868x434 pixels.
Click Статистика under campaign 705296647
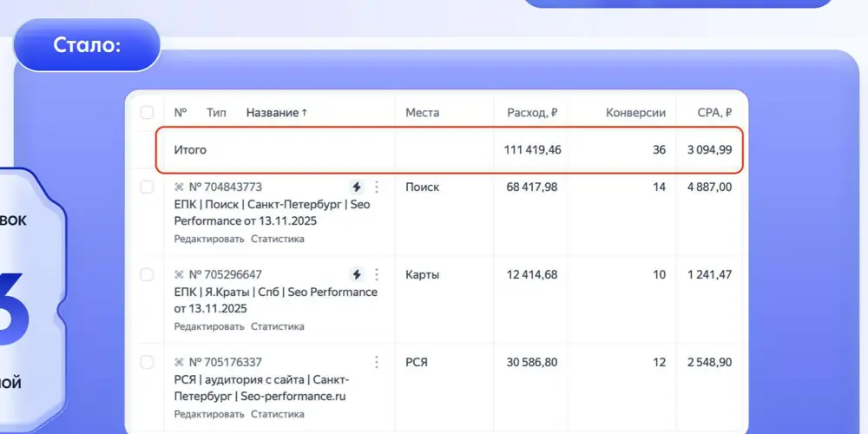(x=278, y=326)
